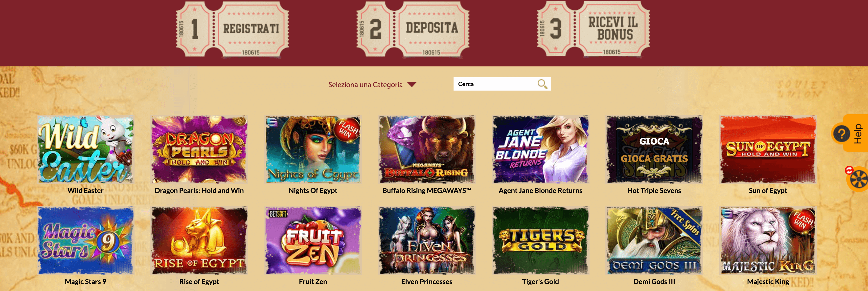Click the Registrati step 1 ticket
868x291 pixels.
pos(232,29)
